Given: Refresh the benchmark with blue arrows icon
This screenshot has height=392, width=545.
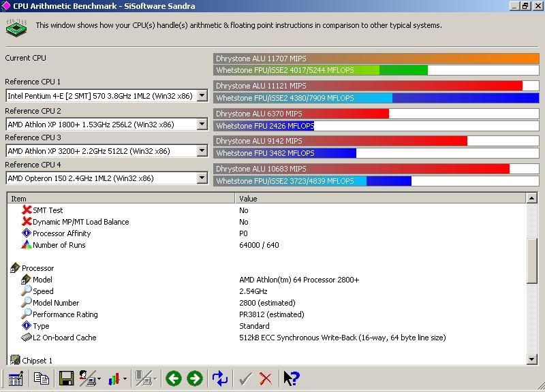Looking at the screenshot, I should click(219, 378).
